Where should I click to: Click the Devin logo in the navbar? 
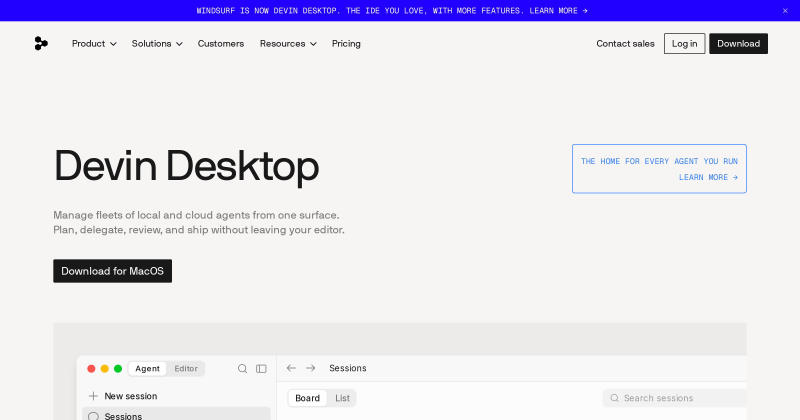pos(41,43)
